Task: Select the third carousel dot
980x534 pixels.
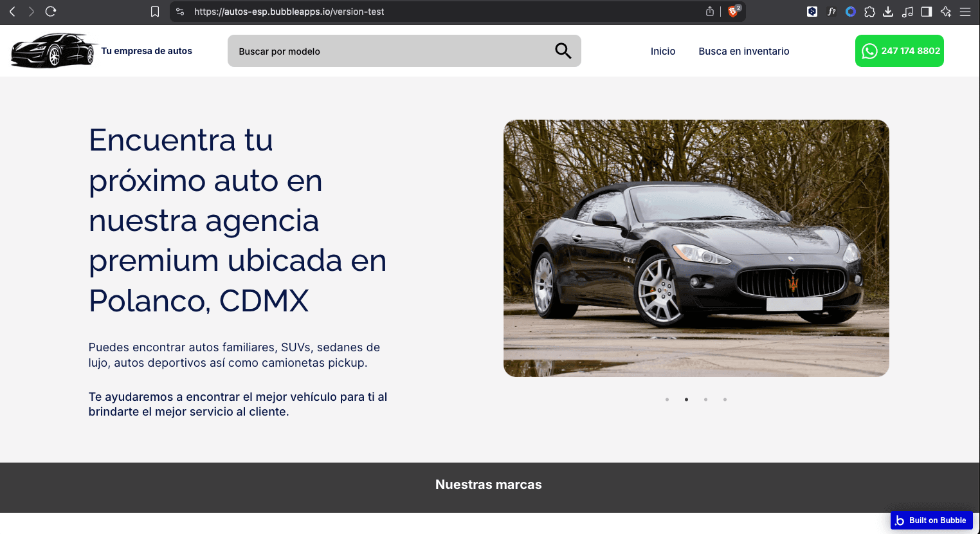Action: (x=705, y=400)
